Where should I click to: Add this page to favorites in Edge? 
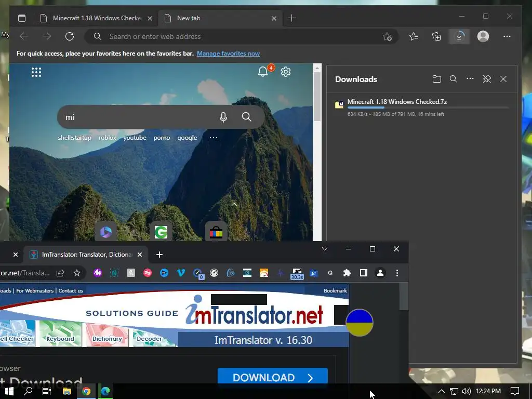click(x=387, y=36)
